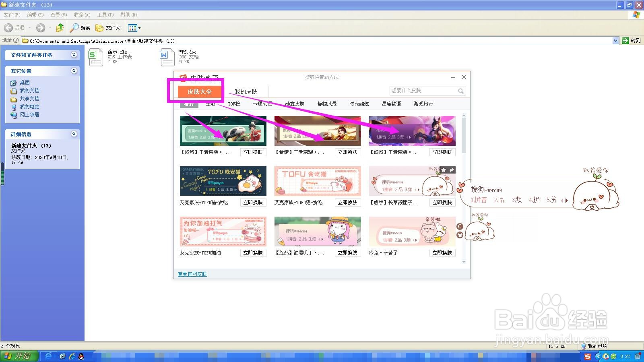Open the 工具 menu
The height and width of the screenshot is (362, 644).
pyautogui.click(x=105, y=15)
